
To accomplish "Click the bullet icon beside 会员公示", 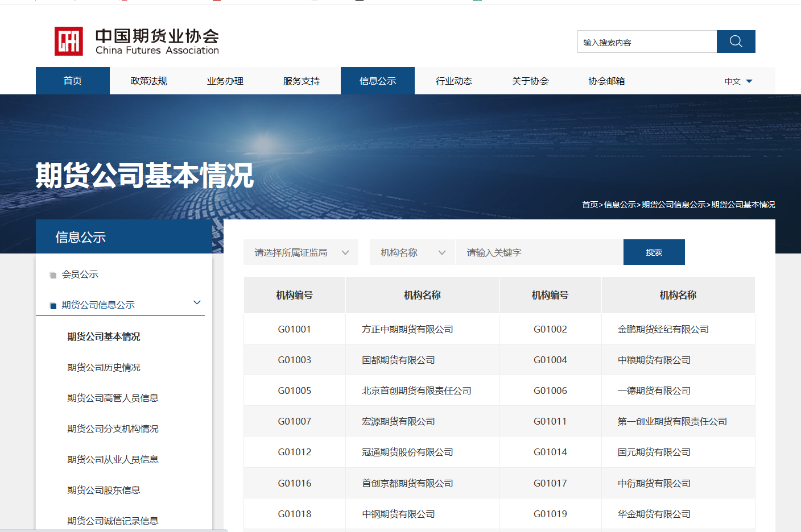I will coord(53,275).
